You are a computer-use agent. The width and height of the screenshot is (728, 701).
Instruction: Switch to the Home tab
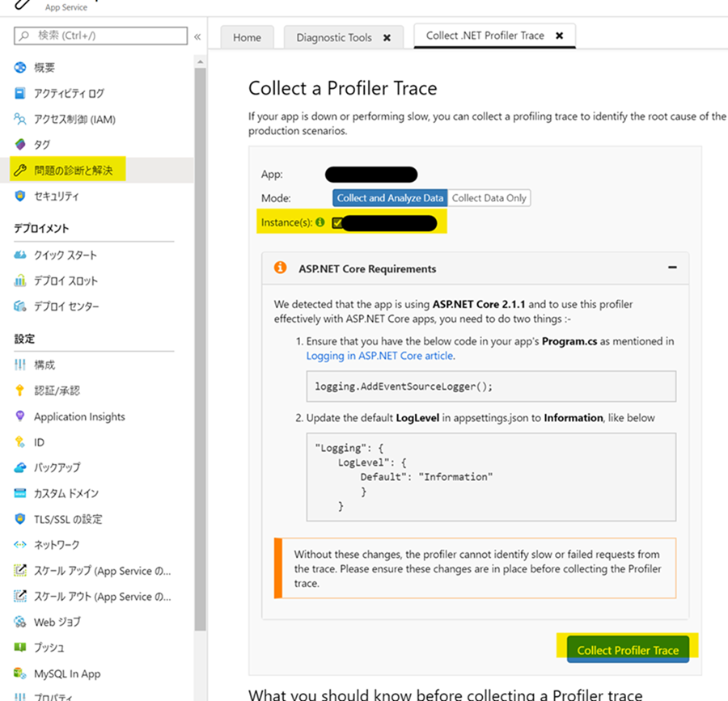pyautogui.click(x=247, y=37)
